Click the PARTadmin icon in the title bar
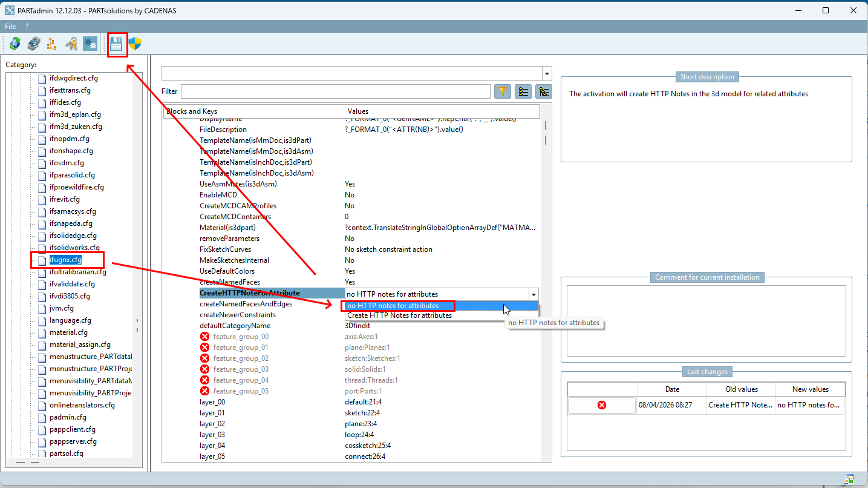The width and height of the screenshot is (868, 488). tap(10, 10)
